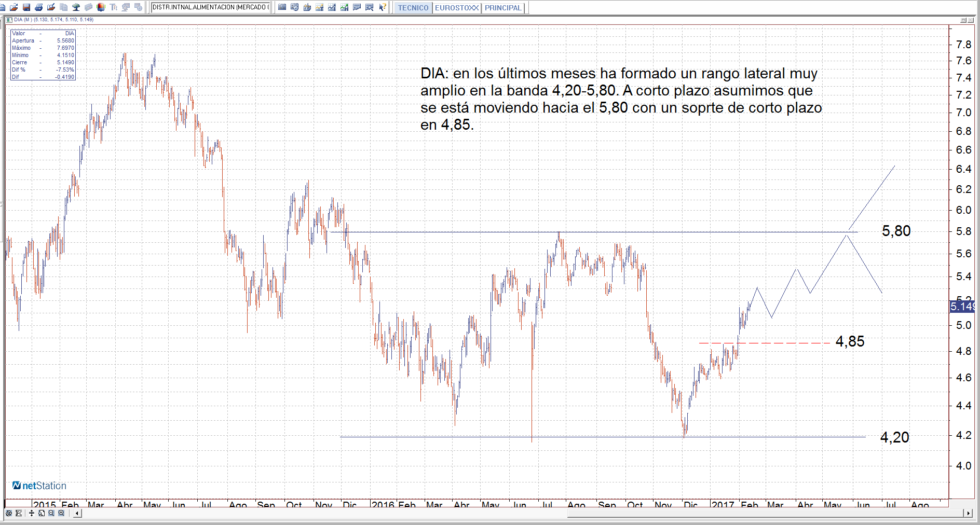Image resolution: width=980 pixels, height=525 pixels.
Task: Select the text tool icon
Action: click(x=114, y=7)
